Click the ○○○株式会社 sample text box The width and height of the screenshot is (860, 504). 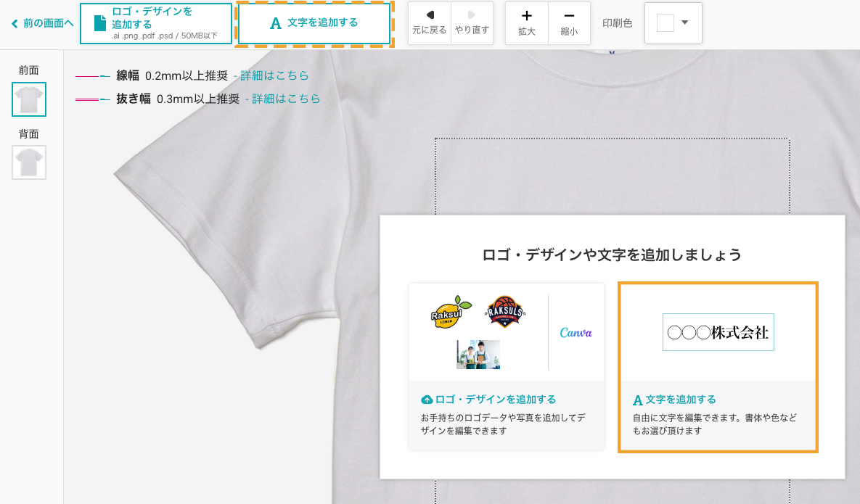click(x=718, y=332)
